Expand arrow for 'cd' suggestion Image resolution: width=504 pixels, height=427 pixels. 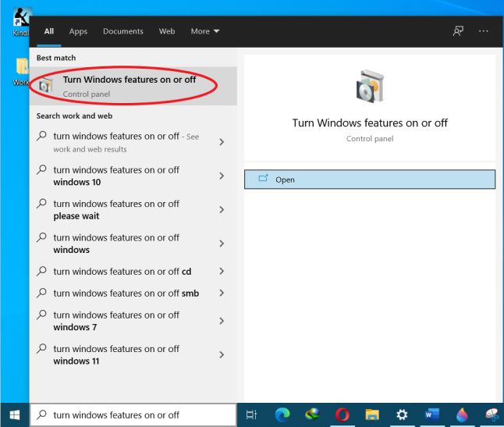click(222, 272)
